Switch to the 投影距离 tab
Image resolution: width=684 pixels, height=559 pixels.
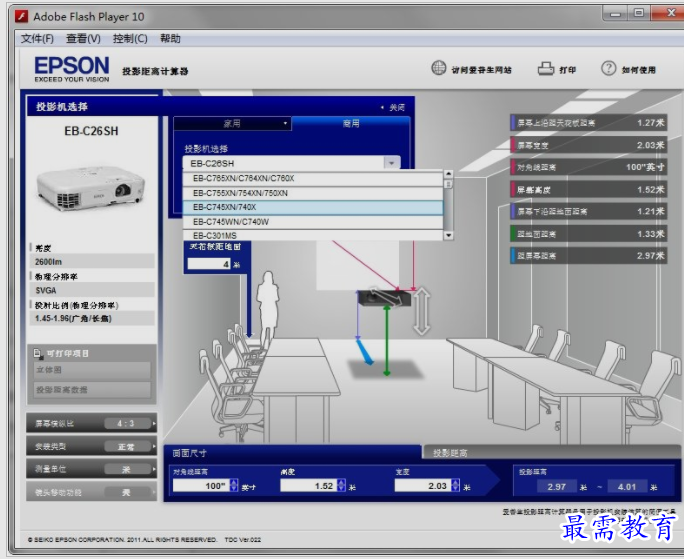(550, 453)
